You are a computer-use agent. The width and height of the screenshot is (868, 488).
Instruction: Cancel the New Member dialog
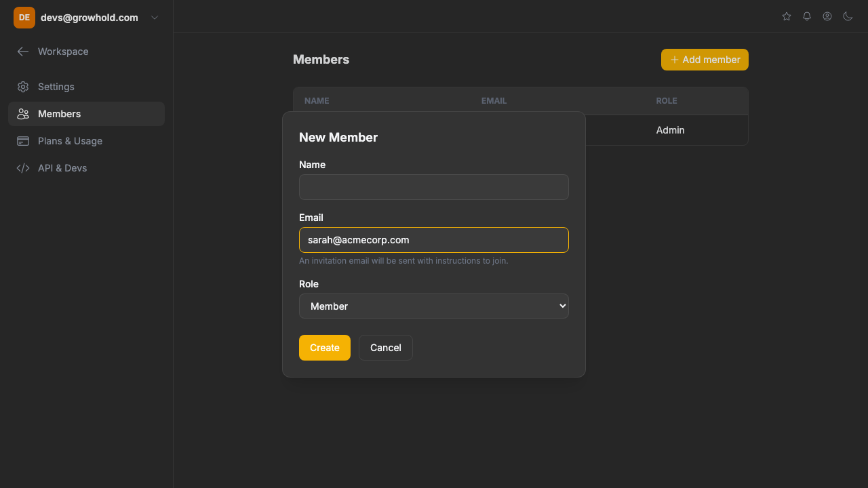pos(385,348)
